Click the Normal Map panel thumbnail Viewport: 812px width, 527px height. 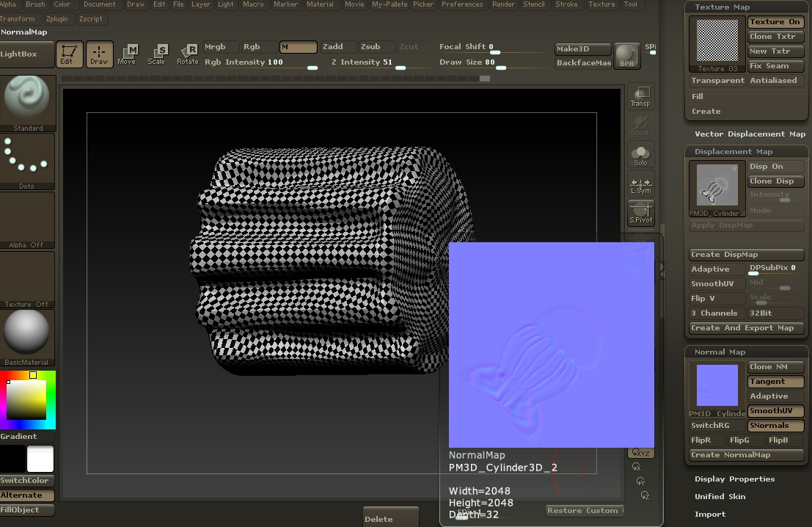coord(717,389)
